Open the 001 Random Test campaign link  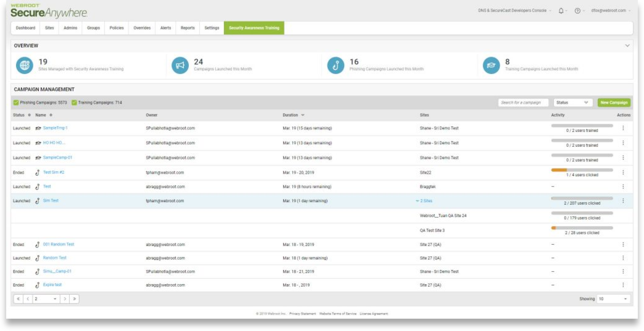tap(58, 244)
